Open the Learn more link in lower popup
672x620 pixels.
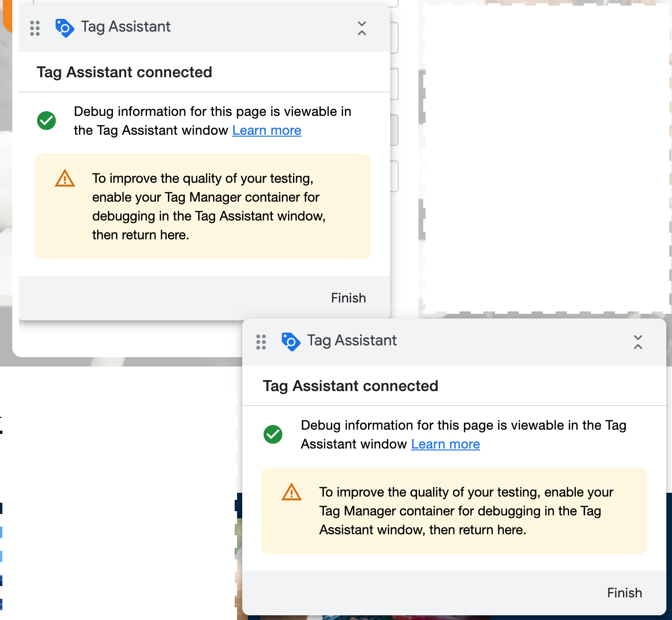click(445, 444)
